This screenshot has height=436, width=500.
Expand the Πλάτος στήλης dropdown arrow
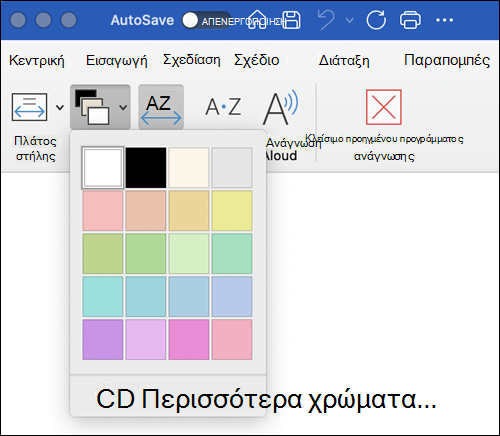pos(60,107)
